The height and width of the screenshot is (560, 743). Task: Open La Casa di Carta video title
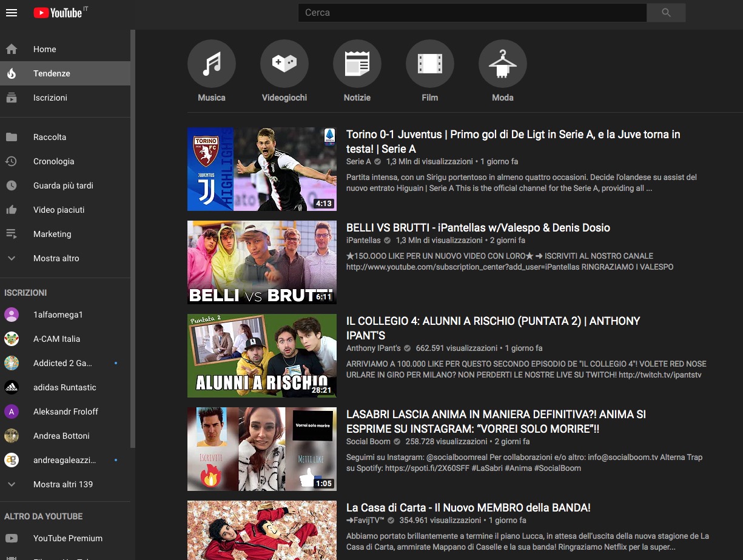pos(468,508)
